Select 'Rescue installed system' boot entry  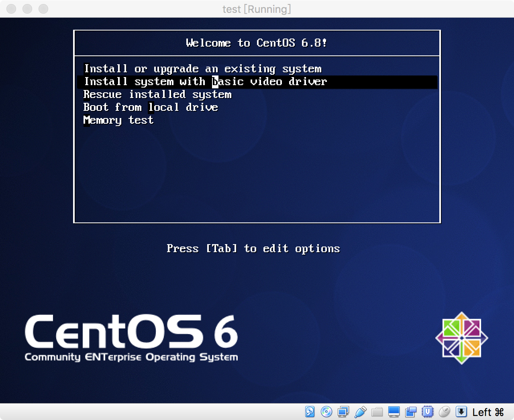[157, 95]
